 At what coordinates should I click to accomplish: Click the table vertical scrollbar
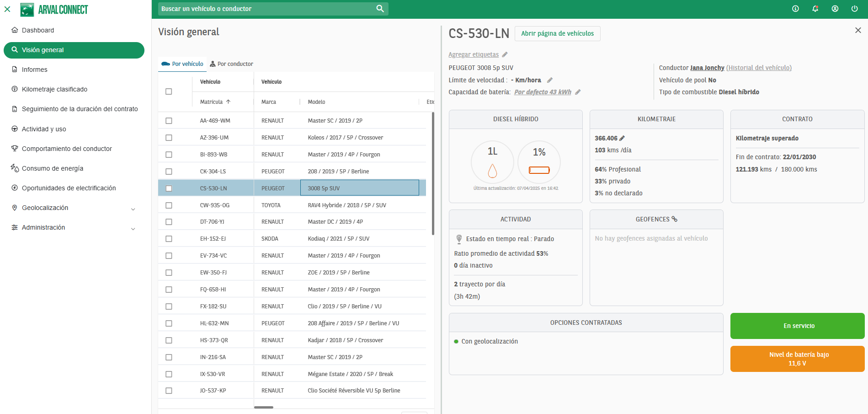tap(433, 174)
